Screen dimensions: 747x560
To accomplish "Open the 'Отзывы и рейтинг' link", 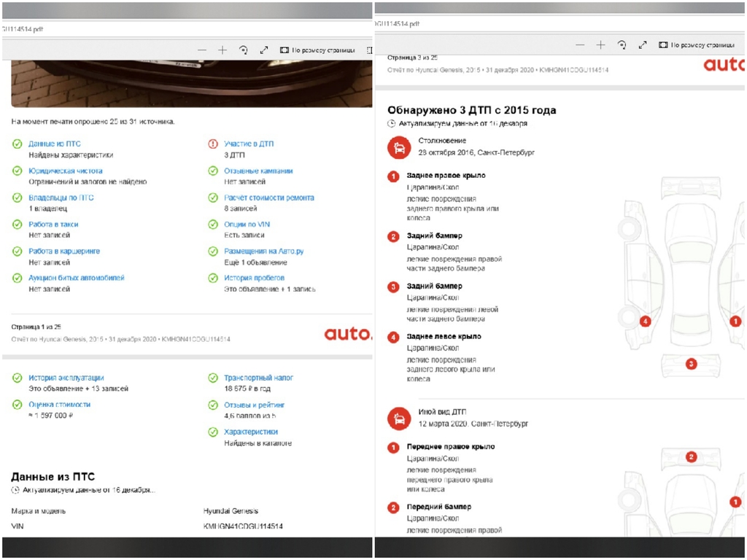I will pyautogui.click(x=255, y=405).
